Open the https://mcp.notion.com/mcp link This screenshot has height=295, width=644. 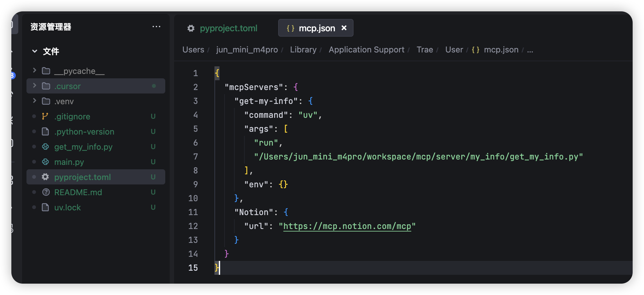pyautogui.click(x=347, y=226)
